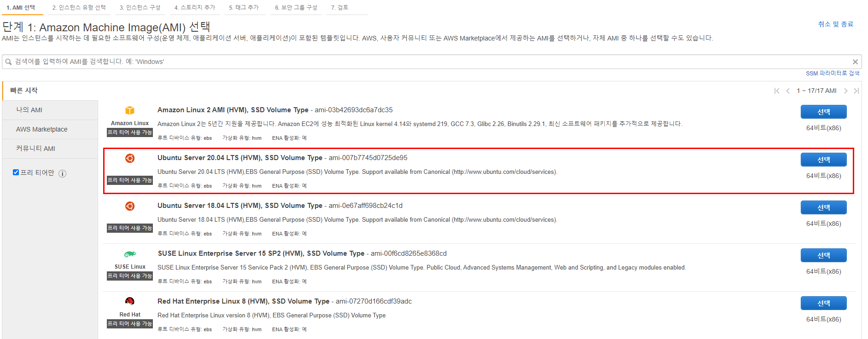Click the 64비트(x86) label for Red Hat
This screenshot has height=339, width=868.
coord(823,319)
